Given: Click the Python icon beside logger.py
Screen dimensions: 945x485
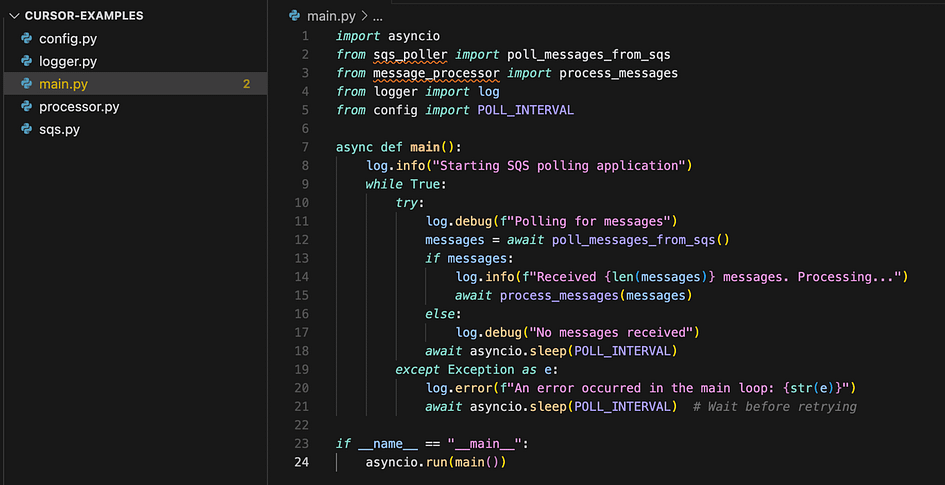Looking at the screenshot, I should (x=26, y=61).
